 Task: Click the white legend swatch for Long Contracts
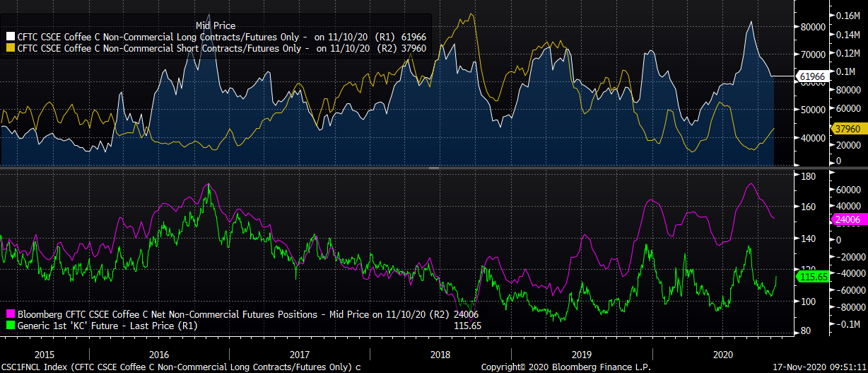[10, 36]
